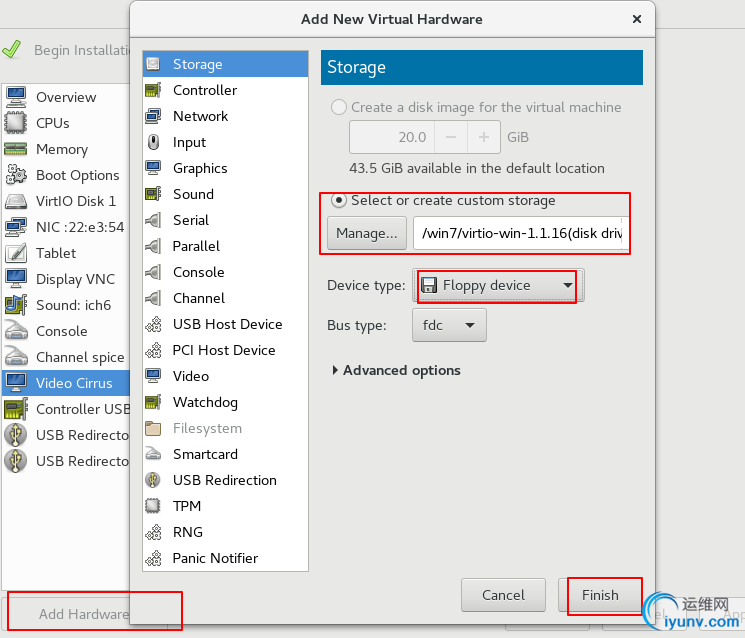Select the Watchdog card icon

(153, 402)
